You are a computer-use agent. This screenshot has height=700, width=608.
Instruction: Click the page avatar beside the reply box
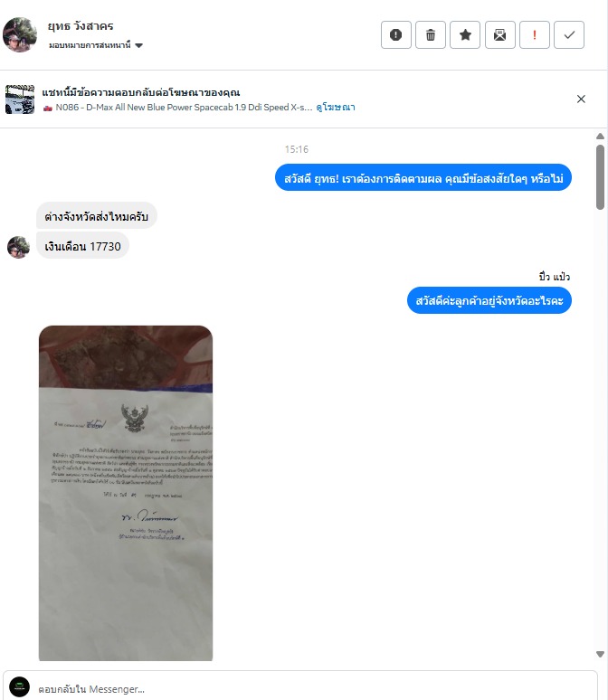point(20,687)
